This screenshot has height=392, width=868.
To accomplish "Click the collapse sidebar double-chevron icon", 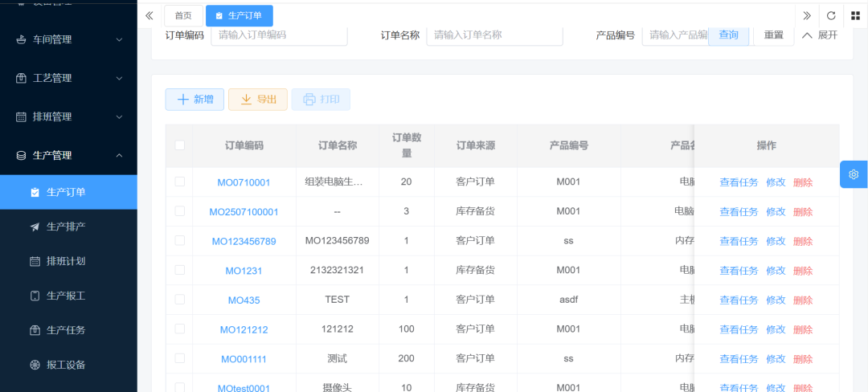I will pos(149,15).
